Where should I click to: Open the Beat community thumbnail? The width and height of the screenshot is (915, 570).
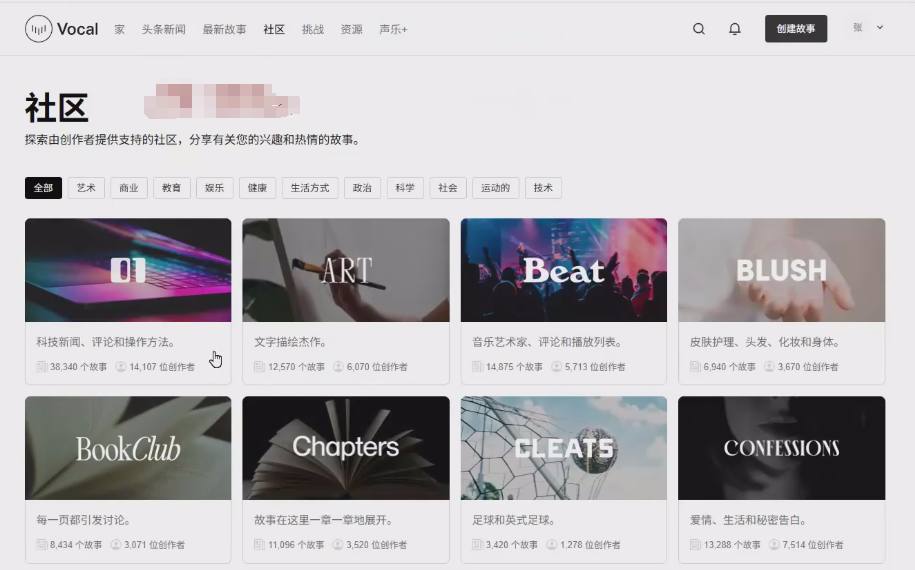click(563, 270)
